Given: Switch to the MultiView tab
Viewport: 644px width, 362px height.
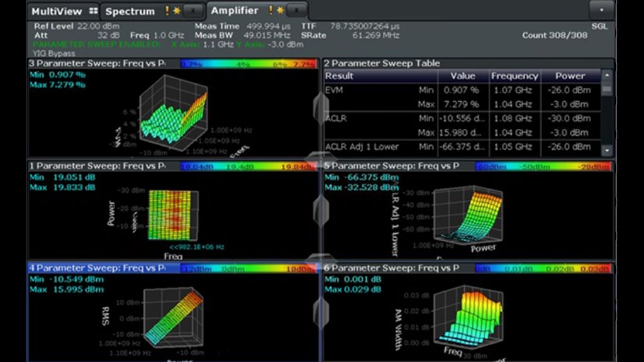Looking at the screenshot, I should (x=58, y=11).
